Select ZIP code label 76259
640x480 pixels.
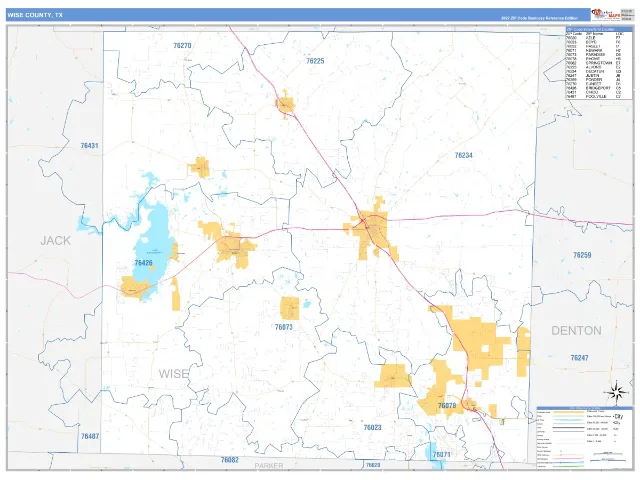pyautogui.click(x=582, y=255)
